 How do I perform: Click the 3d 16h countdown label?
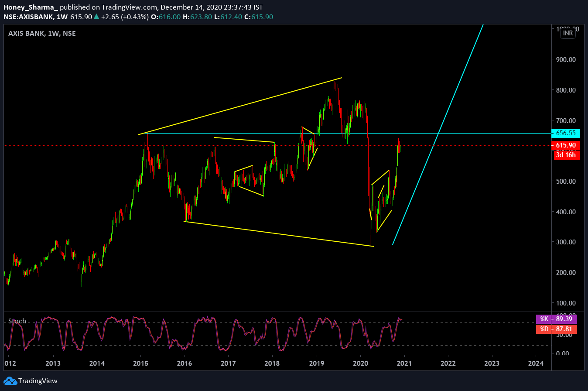point(567,155)
